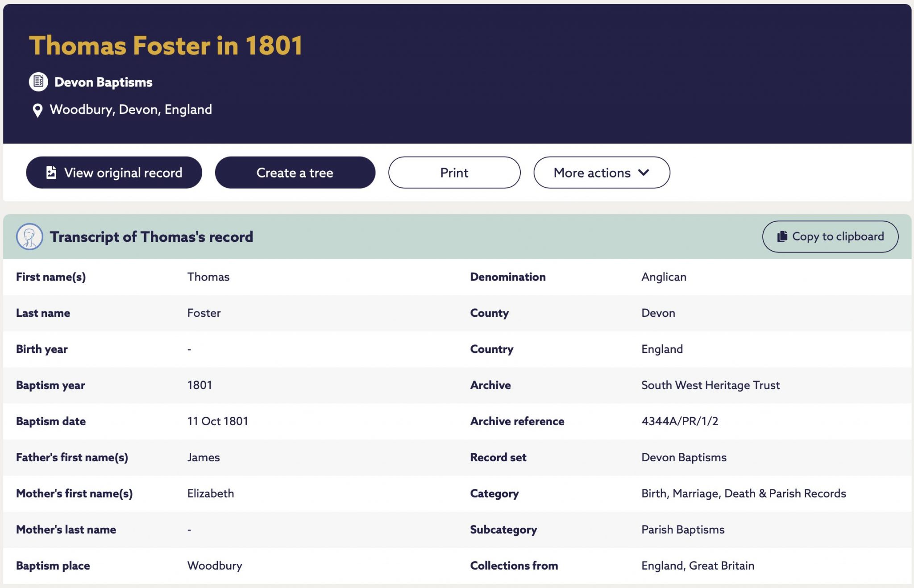
Task: Open the View original record button
Action: 114,173
